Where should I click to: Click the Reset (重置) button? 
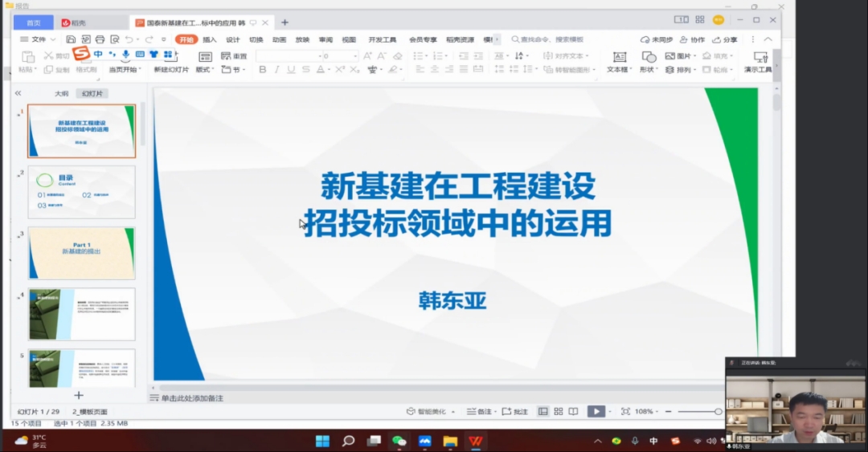pos(234,56)
